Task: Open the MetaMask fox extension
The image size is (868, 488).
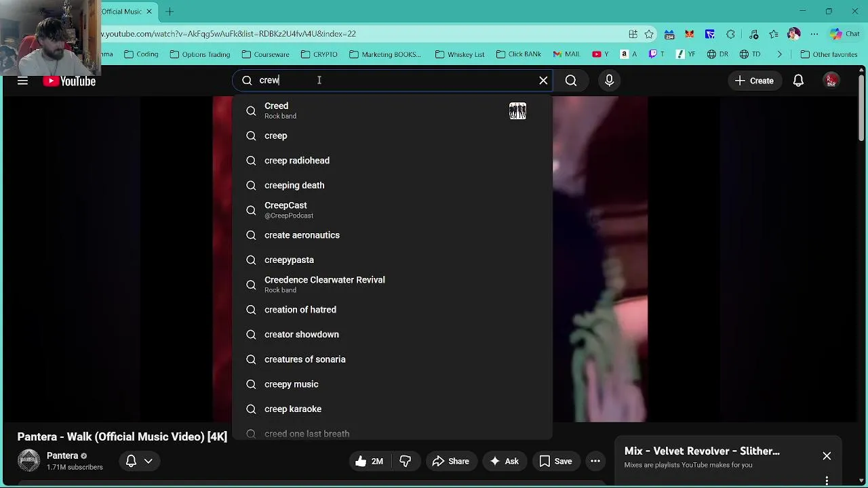Action: 689,34
